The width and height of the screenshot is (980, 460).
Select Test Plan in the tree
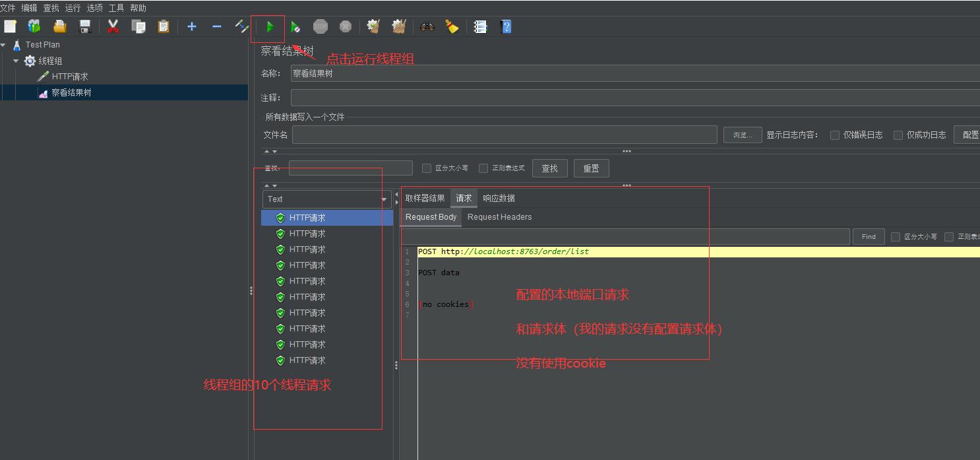(42, 45)
